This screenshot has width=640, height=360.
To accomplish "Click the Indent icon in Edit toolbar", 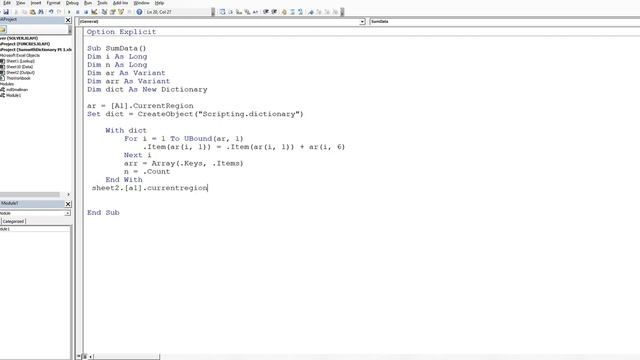I will 266,12.
